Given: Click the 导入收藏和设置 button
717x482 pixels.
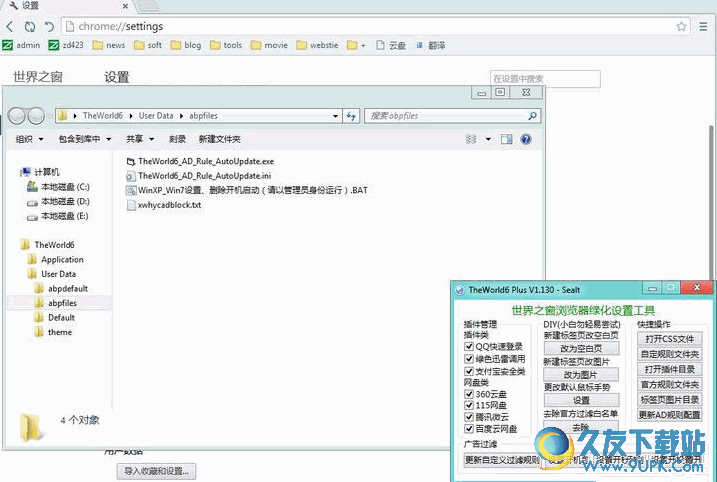Looking at the screenshot, I should (x=156, y=471).
